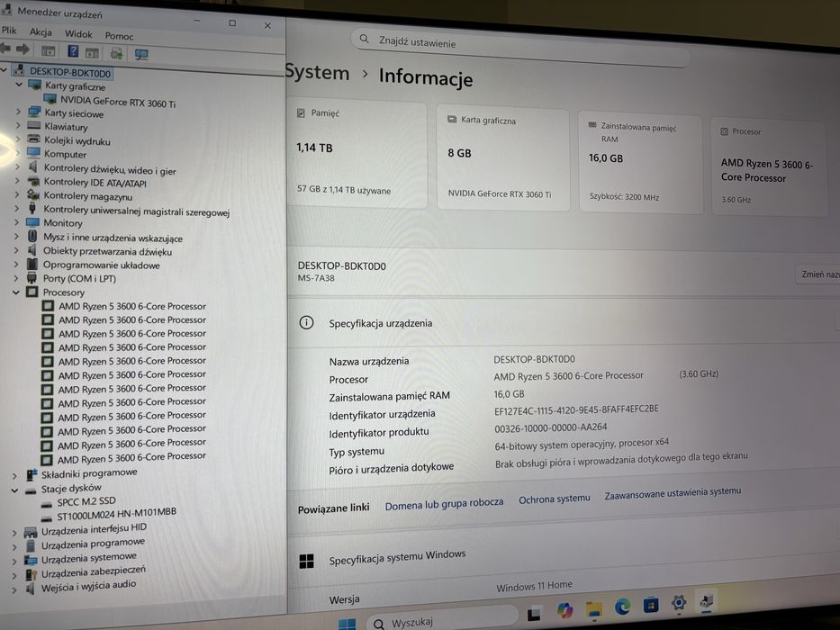
Task: Collapse the Procesory category
Action: (x=16, y=292)
